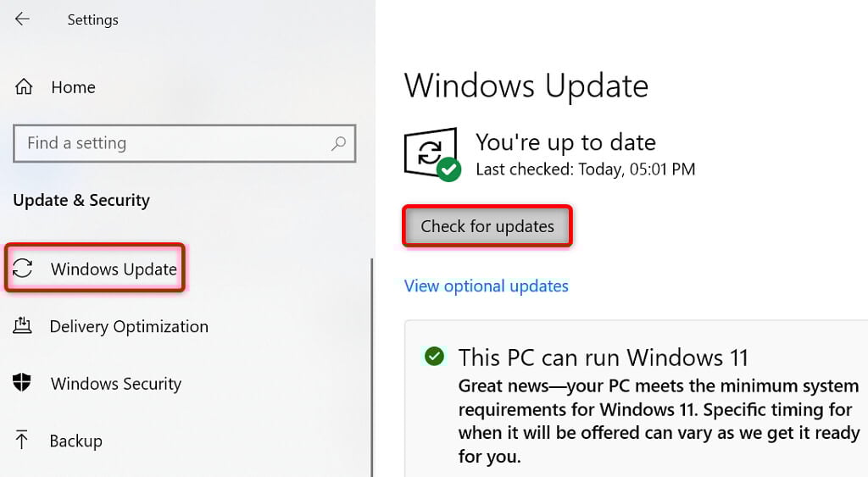Go back using the back arrow
The height and width of the screenshot is (477, 868).
22,19
